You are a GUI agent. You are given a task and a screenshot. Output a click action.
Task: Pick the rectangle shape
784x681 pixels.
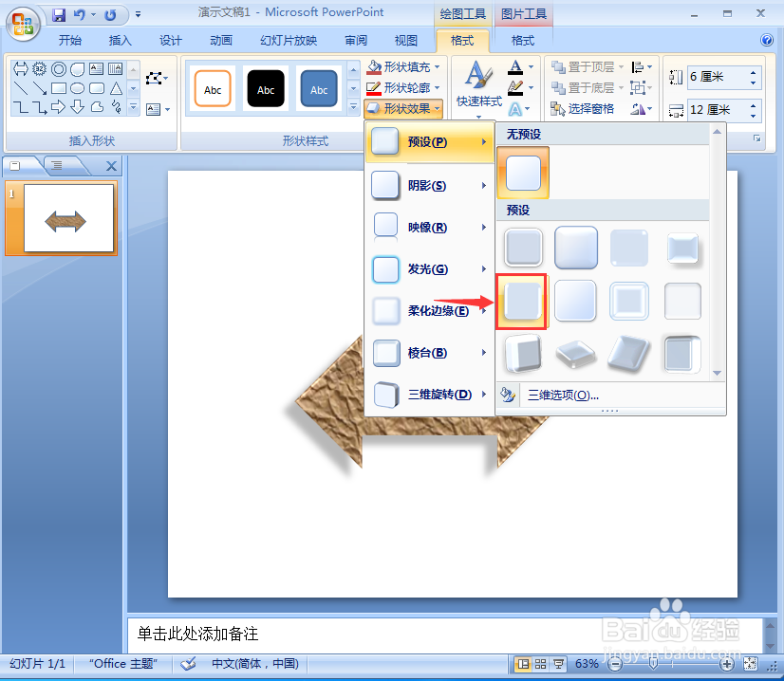[59, 88]
